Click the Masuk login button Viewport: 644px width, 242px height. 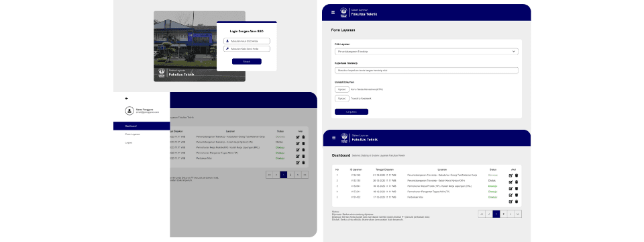[x=246, y=61]
